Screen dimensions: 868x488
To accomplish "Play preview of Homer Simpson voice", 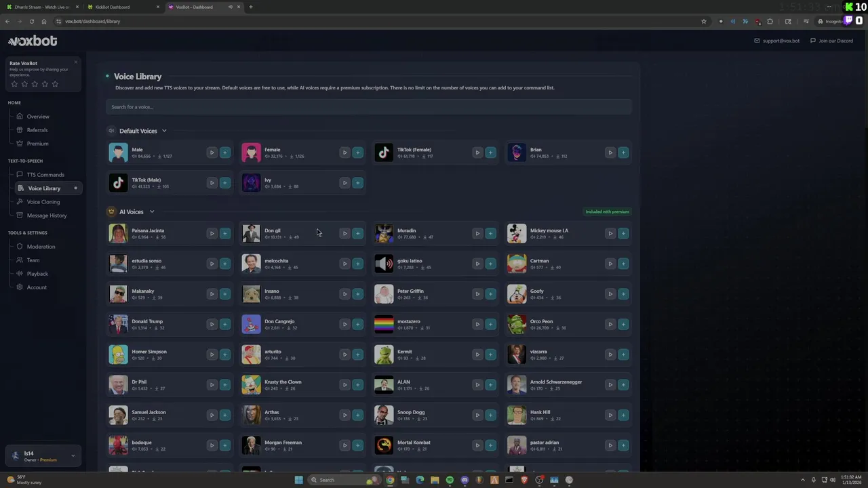I will coord(212,354).
